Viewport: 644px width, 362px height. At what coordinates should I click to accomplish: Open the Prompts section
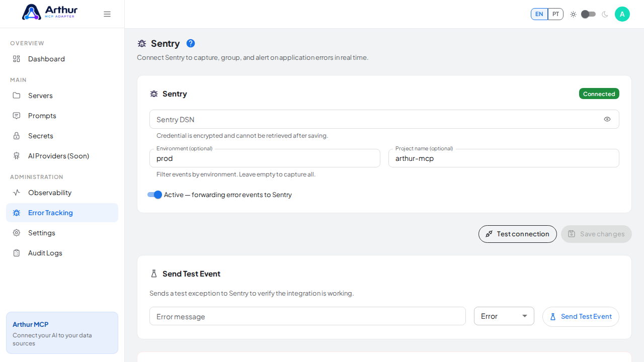click(62, 116)
